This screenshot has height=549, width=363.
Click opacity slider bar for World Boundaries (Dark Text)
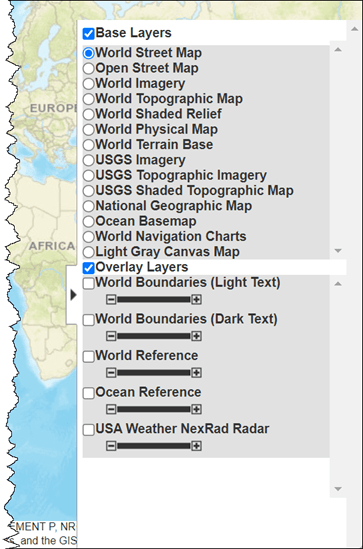(x=154, y=336)
